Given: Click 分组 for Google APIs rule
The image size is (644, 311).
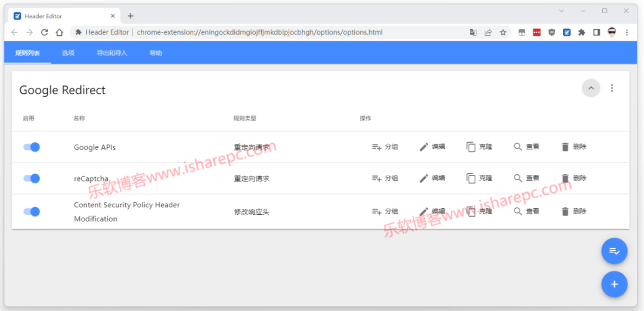Looking at the screenshot, I should tap(385, 147).
